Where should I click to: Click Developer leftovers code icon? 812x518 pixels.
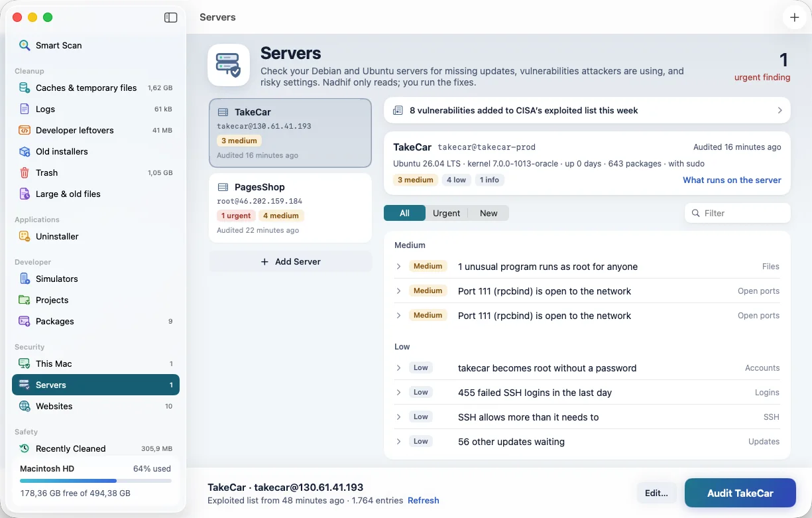click(25, 130)
